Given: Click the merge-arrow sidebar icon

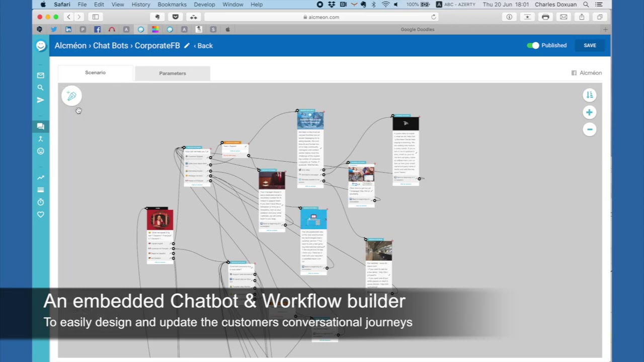Looking at the screenshot, I should click(x=41, y=139).
